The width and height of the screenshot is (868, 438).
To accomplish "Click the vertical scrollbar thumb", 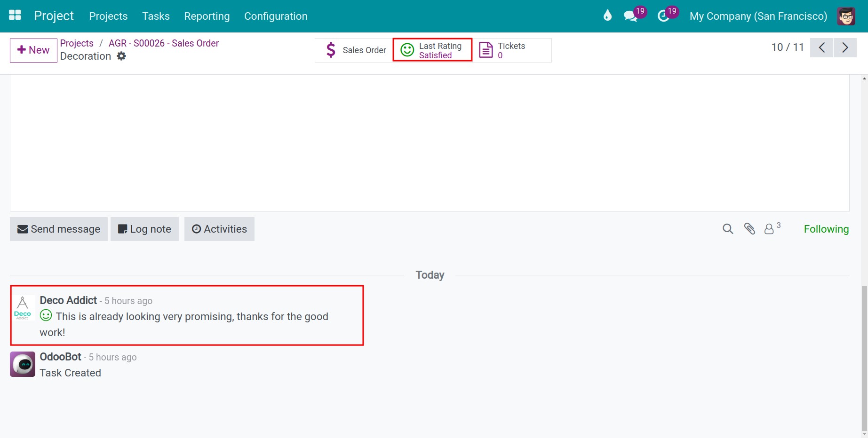I will [864, 357].
